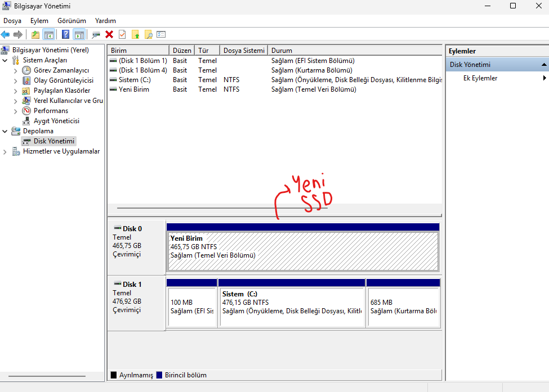Select Disk Yönetimi in the tree
Screen dimensions: 549x392
pyautogui.click(x=53, y=141)
